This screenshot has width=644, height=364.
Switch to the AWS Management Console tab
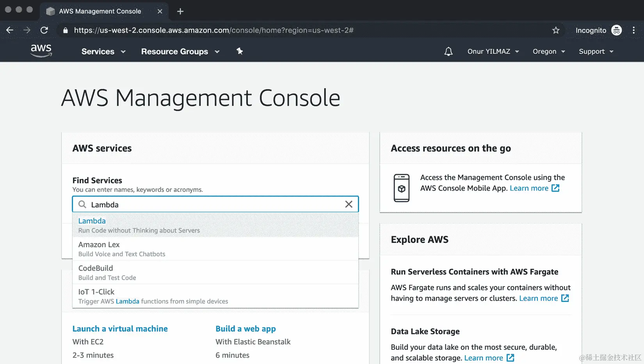[100, 11]
